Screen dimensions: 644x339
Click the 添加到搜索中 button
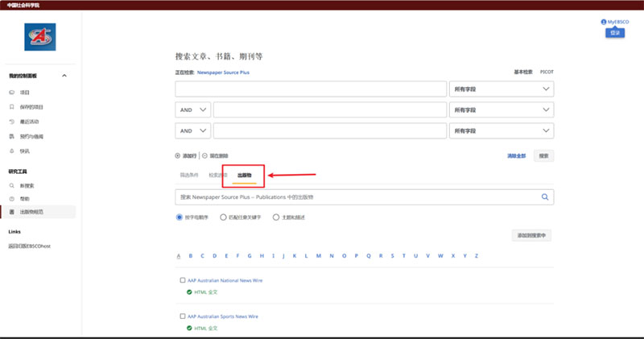coord(531,235)
